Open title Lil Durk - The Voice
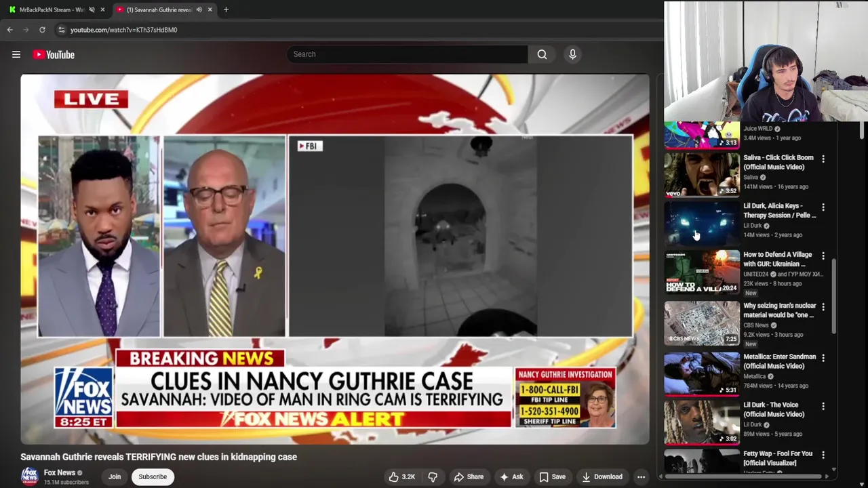 click(774, 409)
